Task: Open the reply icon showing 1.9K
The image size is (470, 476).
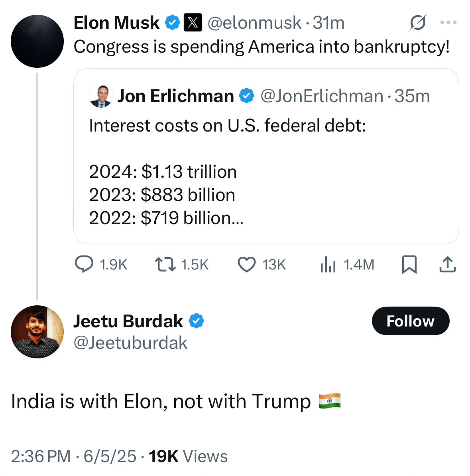Action: point(84,264)
